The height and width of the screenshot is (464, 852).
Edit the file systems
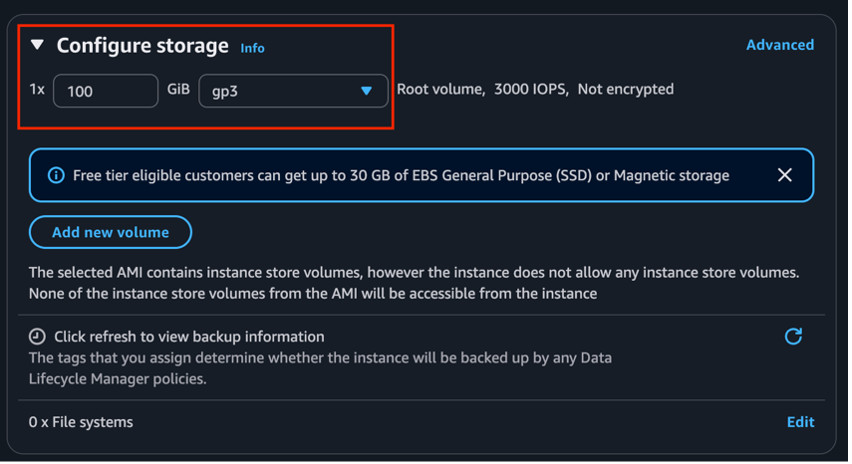point(800,422)
